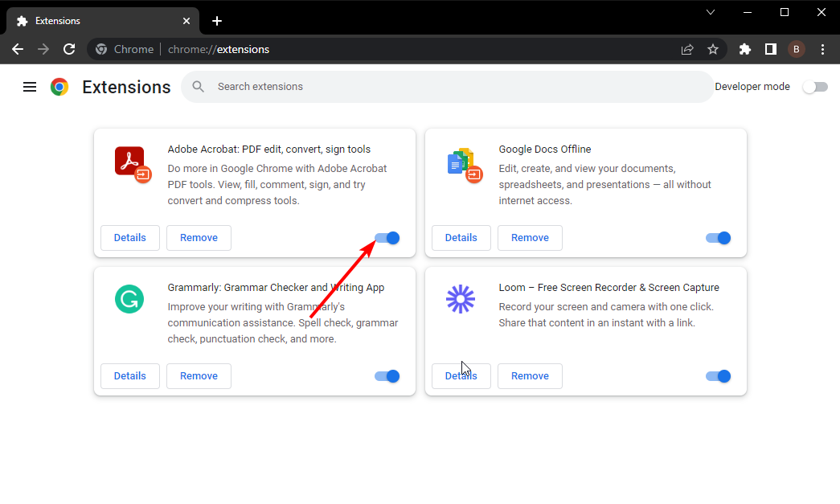Click the share this page icon

[687, 49]
